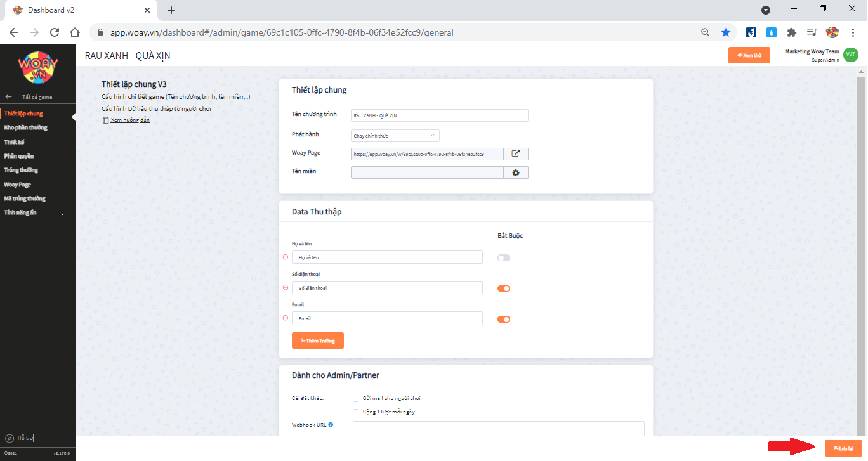
Task: Open the media control icon in Chrome toolbar
Action: pos(812,32)
